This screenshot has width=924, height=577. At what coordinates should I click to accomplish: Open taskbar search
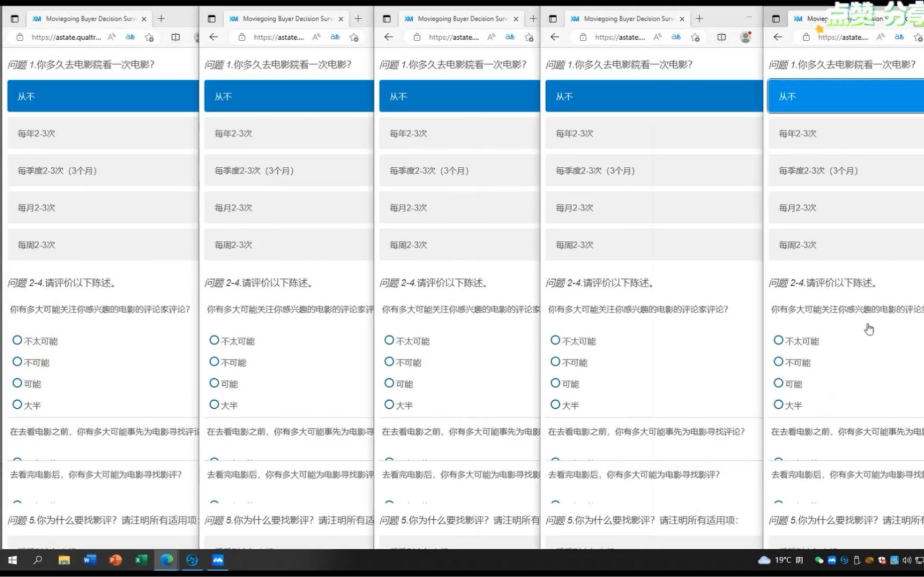38,560
